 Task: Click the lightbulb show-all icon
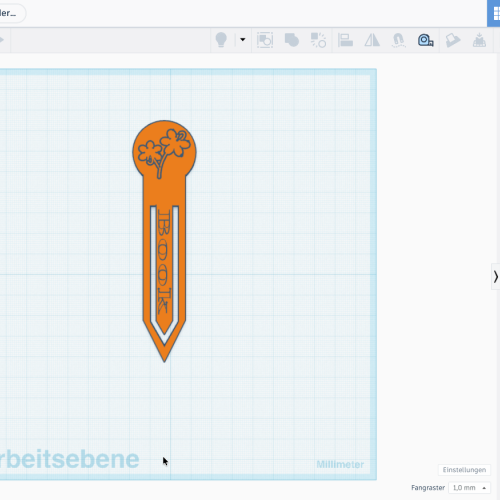[221, 40]
